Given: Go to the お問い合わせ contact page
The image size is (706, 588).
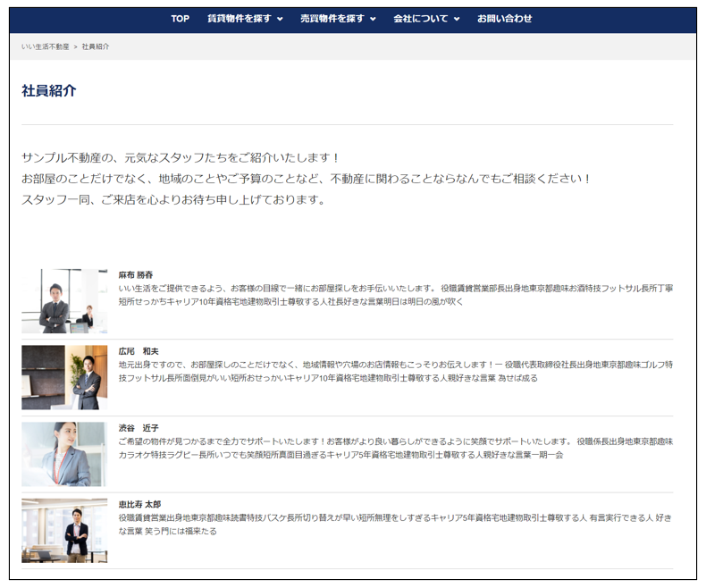Looking at the screenshot, I should coord(504,19).
